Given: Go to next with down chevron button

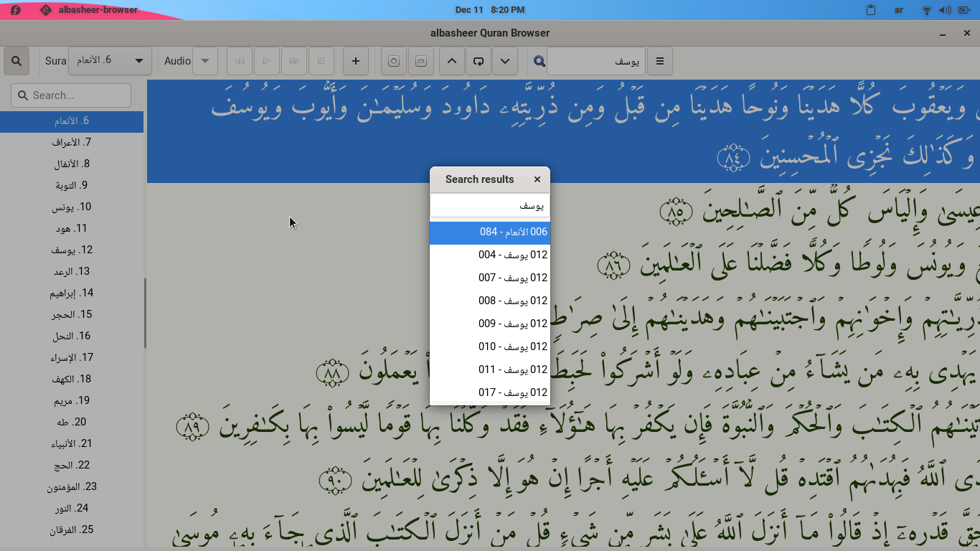Looking at the screenshot, I should click(505, 61).
